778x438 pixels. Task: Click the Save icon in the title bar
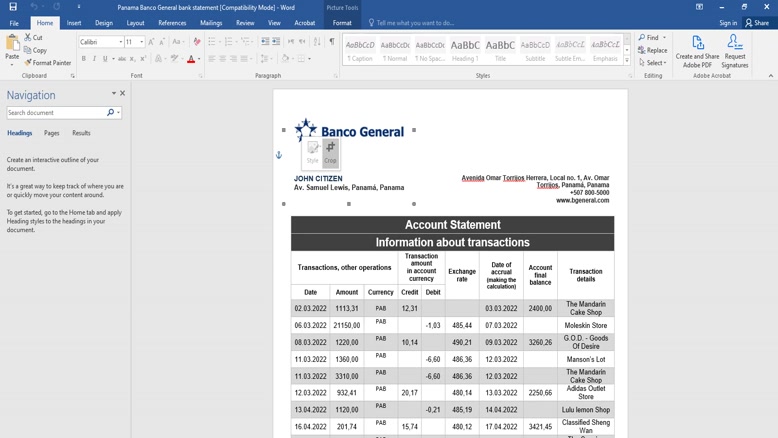click(x=13, y=7)
